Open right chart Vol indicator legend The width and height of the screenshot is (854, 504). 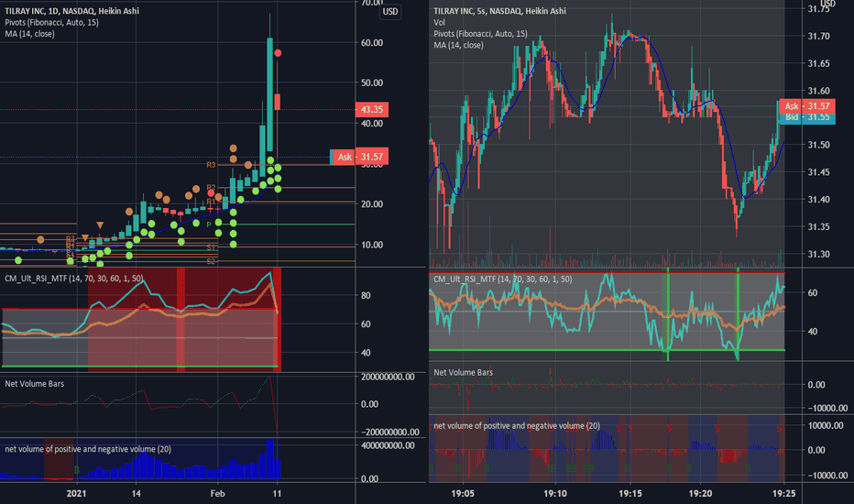(x=439, y=22)
